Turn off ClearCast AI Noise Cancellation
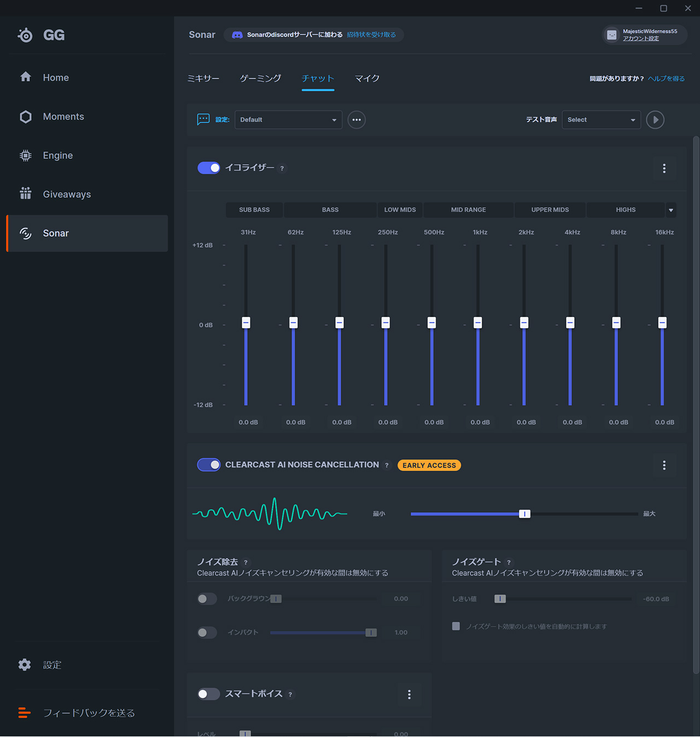This screenshot has height=737, width=700. (209, 465)
